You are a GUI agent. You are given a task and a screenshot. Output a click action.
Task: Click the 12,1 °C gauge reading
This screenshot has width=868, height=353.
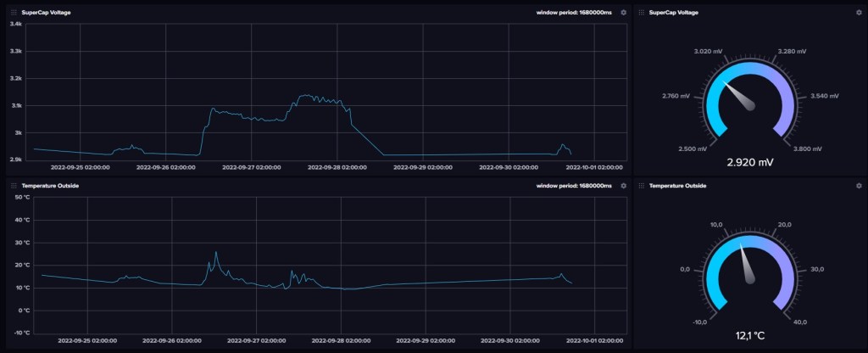[x=749, y=336]
